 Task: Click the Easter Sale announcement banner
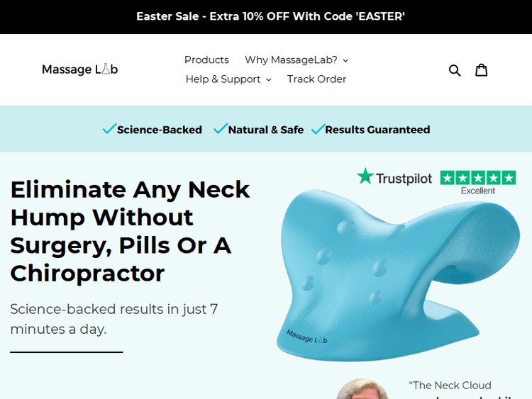tap(270, 16)
